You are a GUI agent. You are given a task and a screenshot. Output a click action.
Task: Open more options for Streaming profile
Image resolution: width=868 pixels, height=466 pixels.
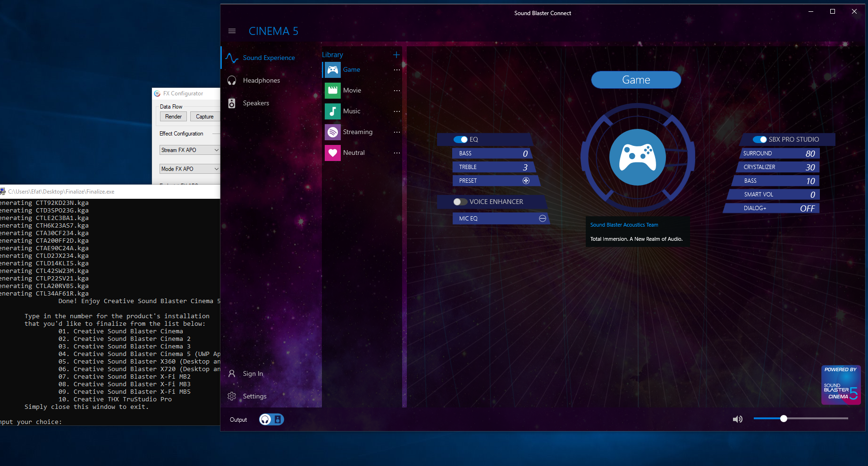click(x=397, y=132)
